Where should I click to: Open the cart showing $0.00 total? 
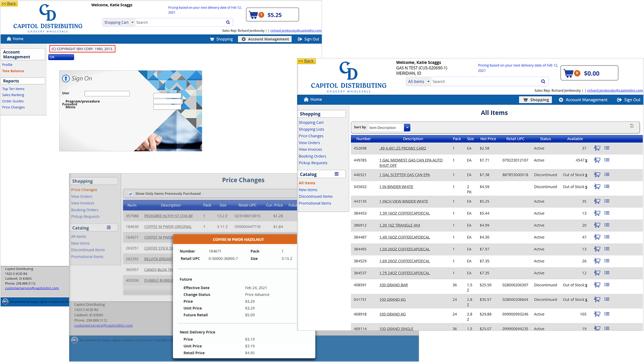point(589,73)
